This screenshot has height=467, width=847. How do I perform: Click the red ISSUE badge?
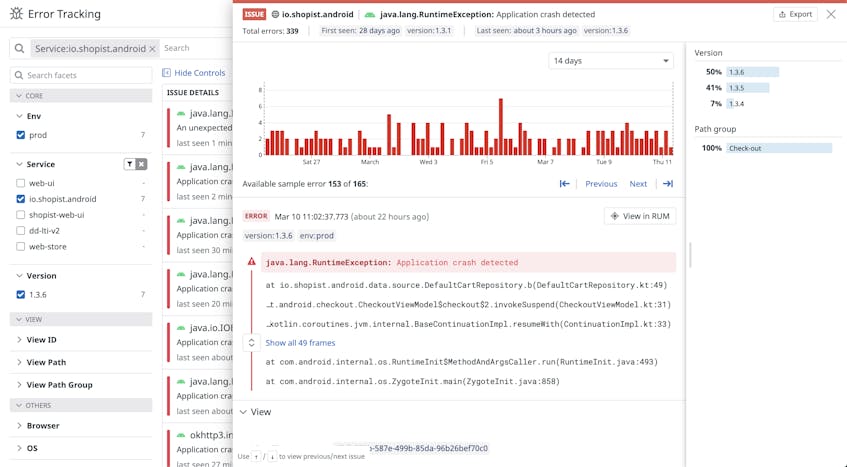point(254,15)
